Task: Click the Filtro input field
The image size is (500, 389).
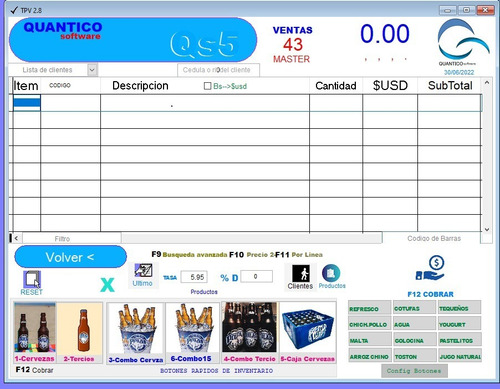Action: pyautogui.click(x=71, y=238)
